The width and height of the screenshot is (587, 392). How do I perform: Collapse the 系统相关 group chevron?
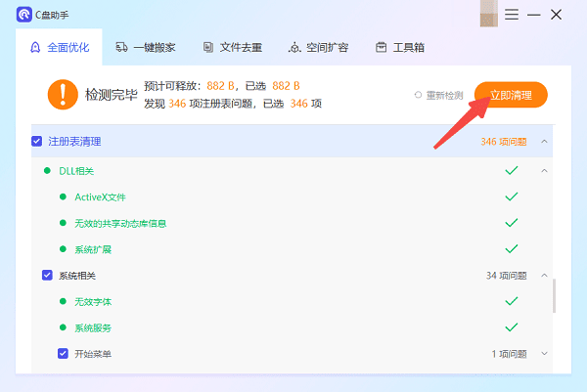[x=544, y=276]
